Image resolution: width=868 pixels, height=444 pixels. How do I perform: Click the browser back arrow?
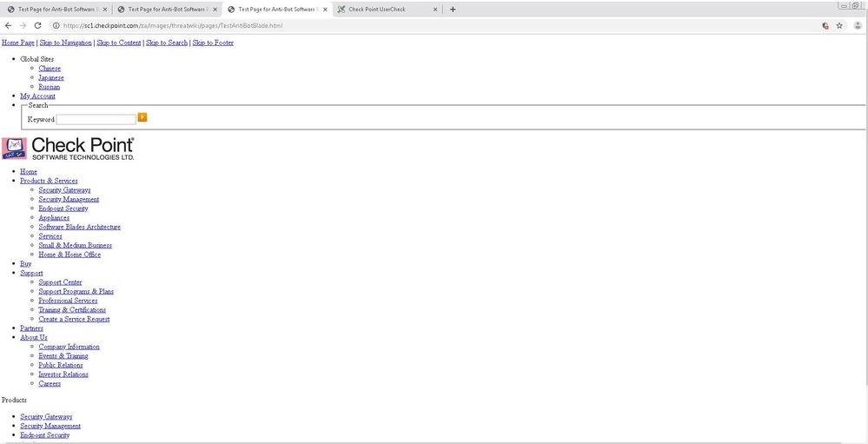click(x=9, y=26)
